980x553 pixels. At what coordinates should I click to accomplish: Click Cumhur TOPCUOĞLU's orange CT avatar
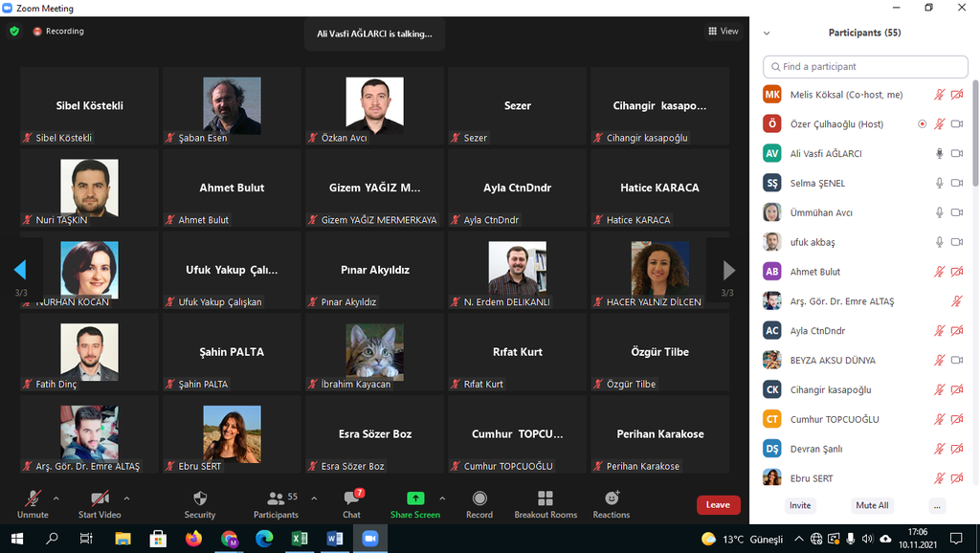[x=772, y=419]
